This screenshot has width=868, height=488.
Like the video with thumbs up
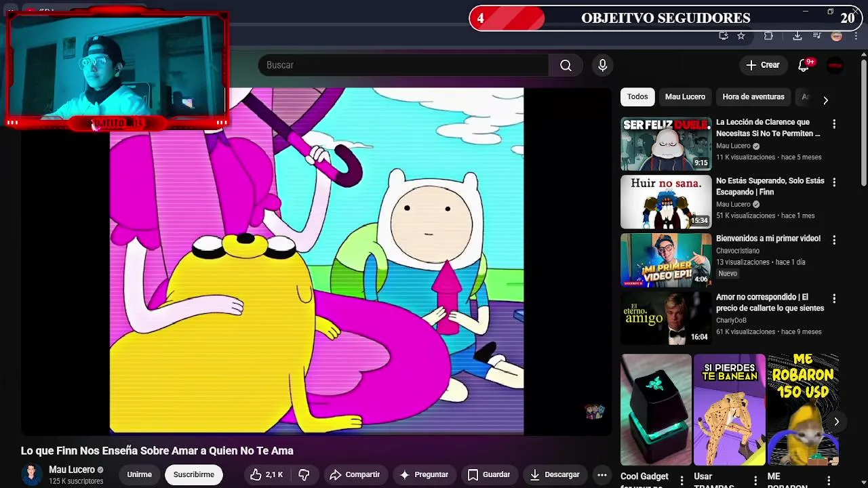266,474
